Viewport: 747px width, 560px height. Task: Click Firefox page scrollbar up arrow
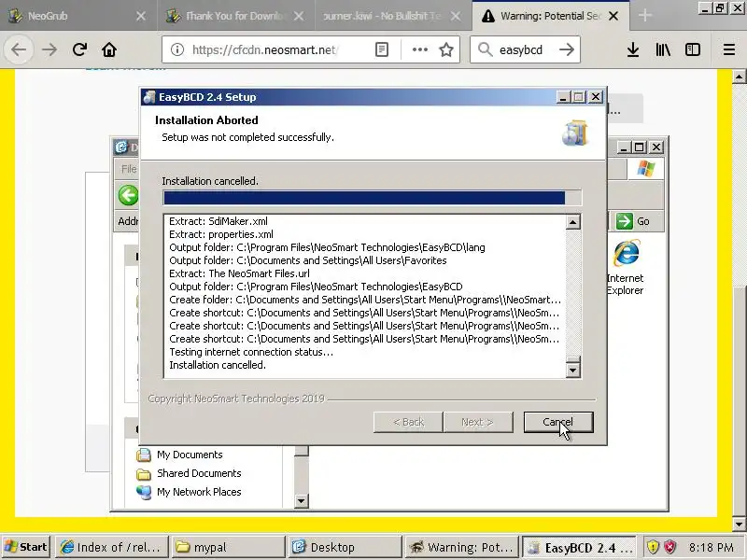click(x=739, y=77)
